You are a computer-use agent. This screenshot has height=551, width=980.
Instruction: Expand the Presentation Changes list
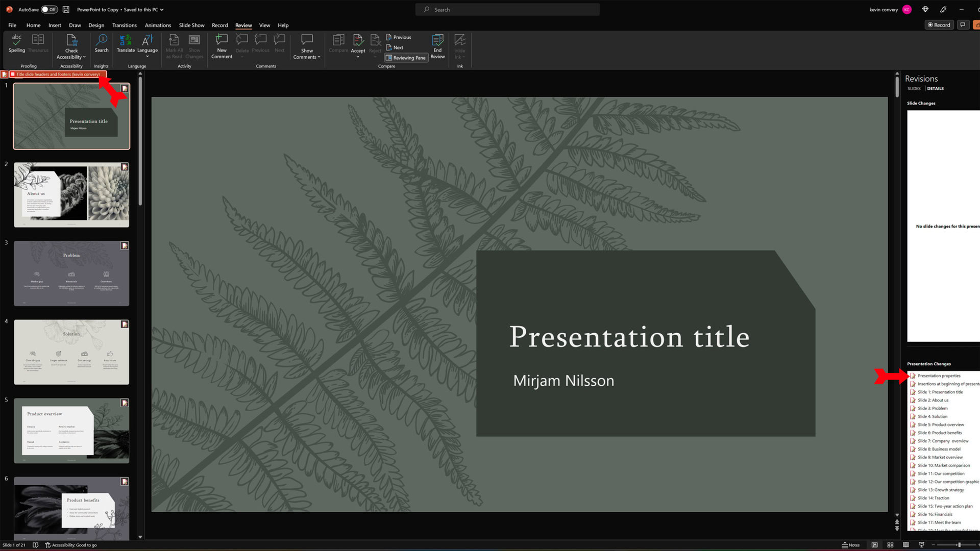(x=913, y=375)
